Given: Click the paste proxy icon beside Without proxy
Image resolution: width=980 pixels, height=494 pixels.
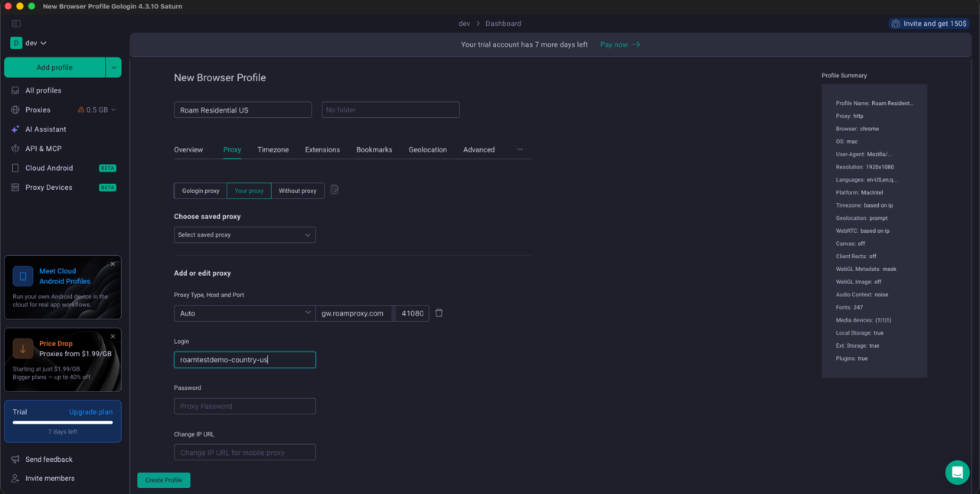Looking at the screenshot, I should [335, 190].
